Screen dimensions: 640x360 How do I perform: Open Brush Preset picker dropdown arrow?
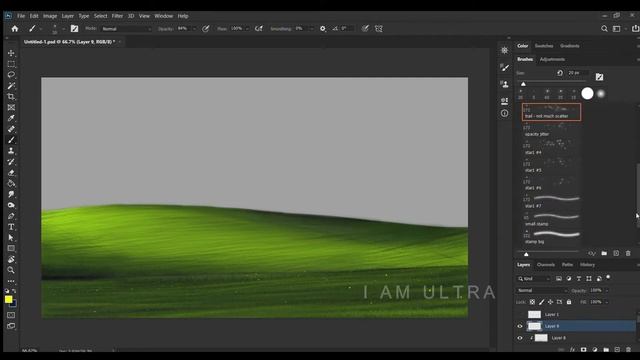click(x=63, y=29)
